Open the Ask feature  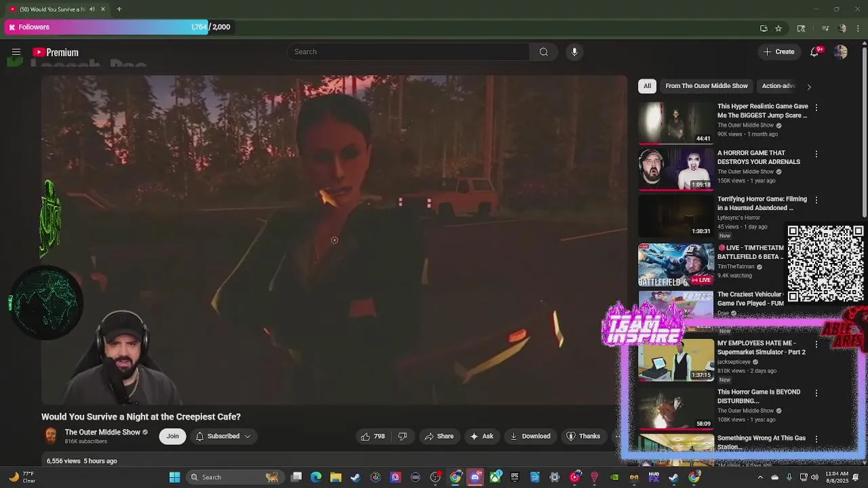coord(481,436)
